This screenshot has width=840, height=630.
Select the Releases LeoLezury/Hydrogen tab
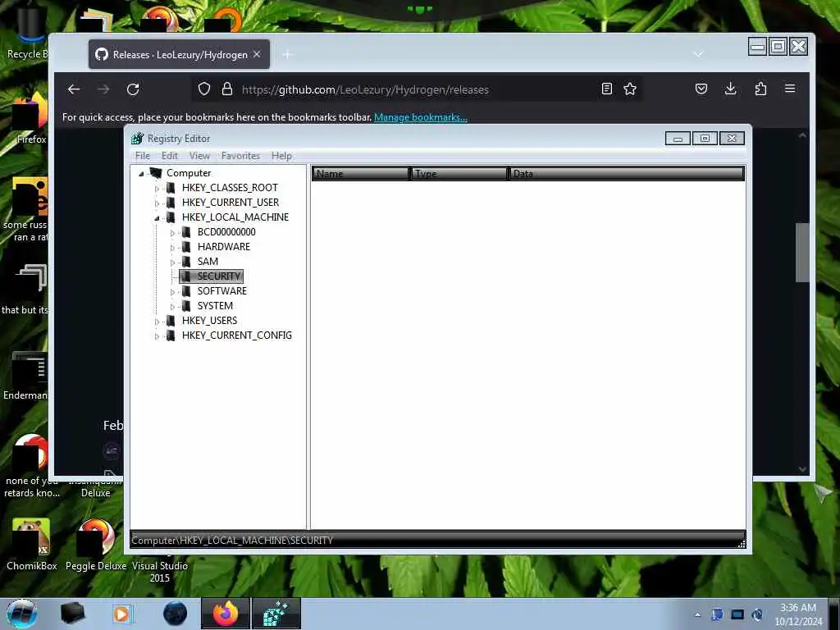click(x=179, y=54)
